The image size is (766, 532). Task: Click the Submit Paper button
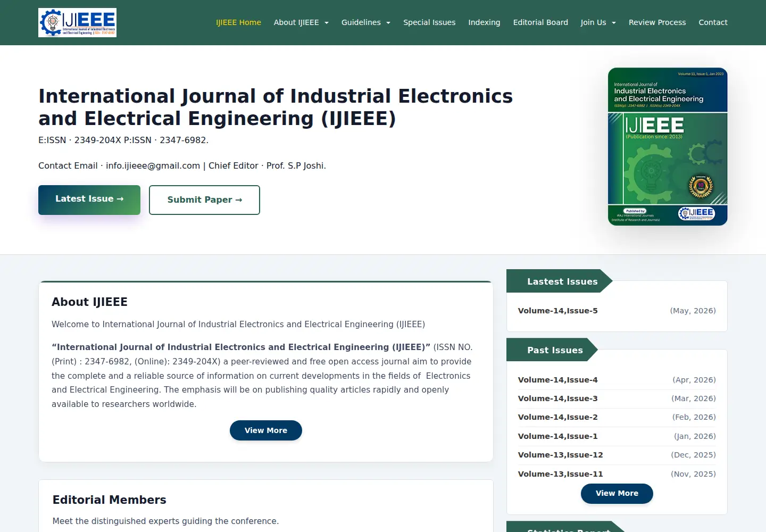[204, 200]
